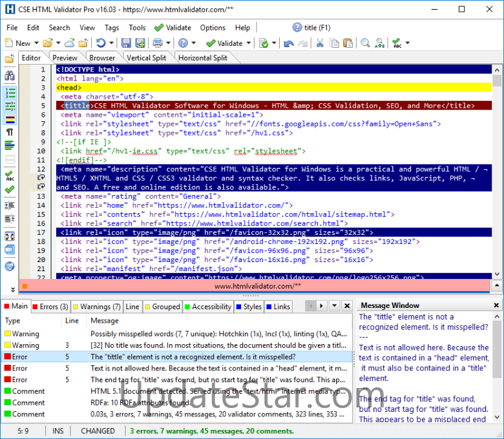Toggle paragraph marks pilcrow button

point(10,132)
